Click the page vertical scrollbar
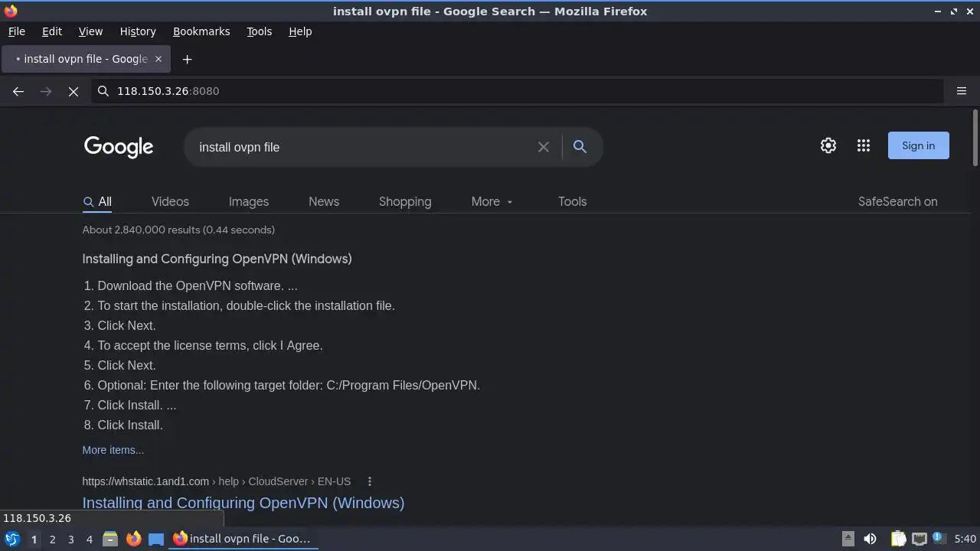 coord(975,138)
